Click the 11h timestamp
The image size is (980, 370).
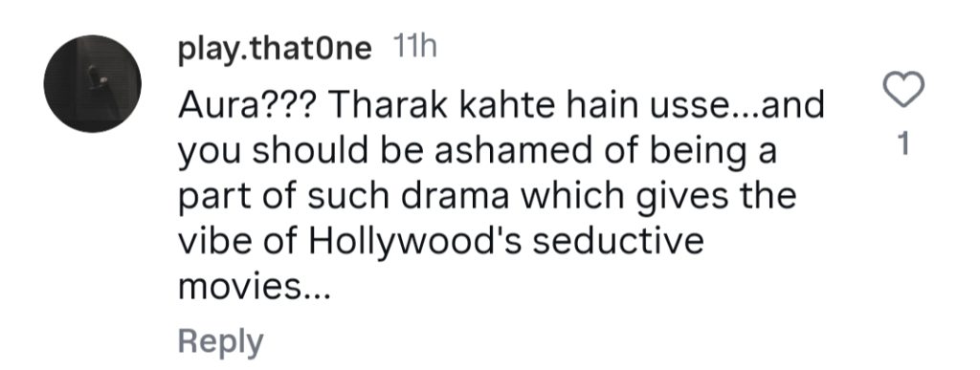pyautogui.click(x=414, y=48)
